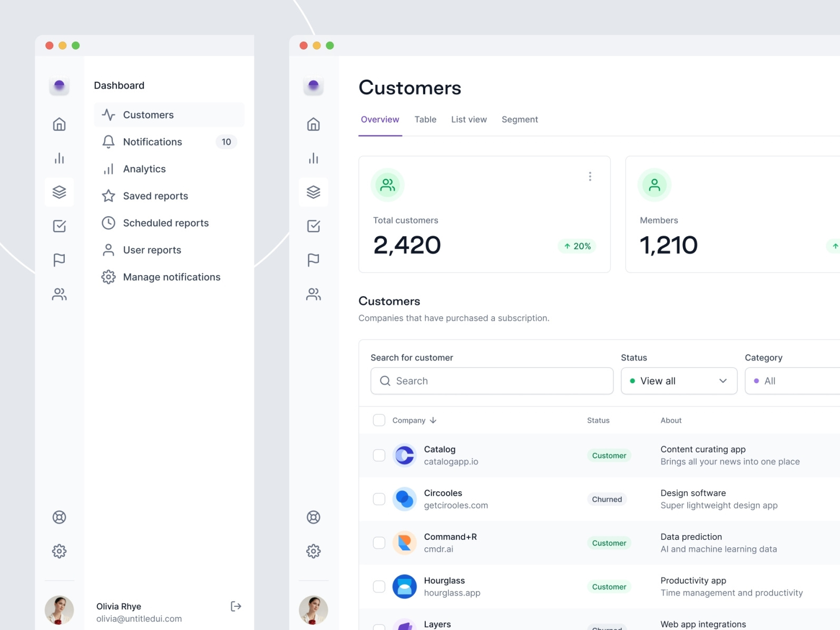Image resolution: width=840 pixels, height=630 pixels.
Task: Switch to the Segment tab
Action: 519,120
